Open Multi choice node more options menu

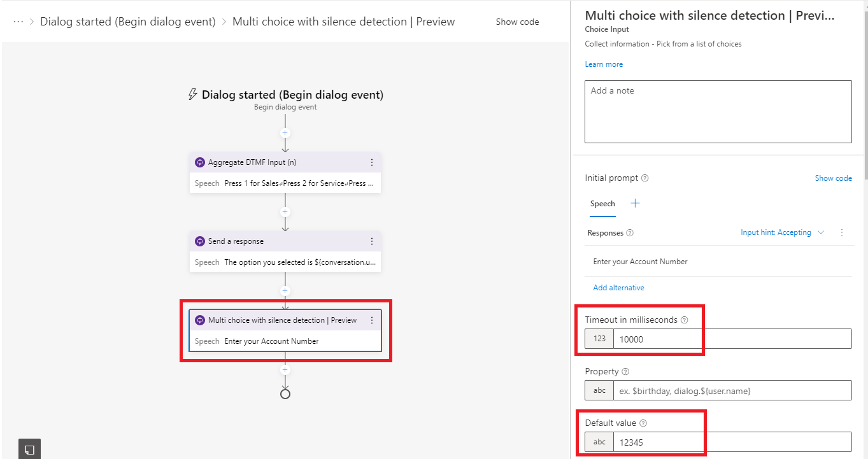[x=372, y=320]
